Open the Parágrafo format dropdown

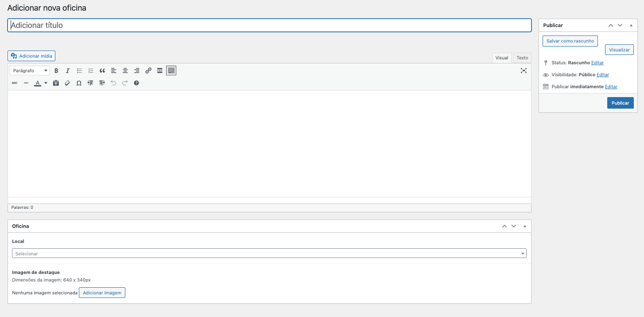coord(30,70)
